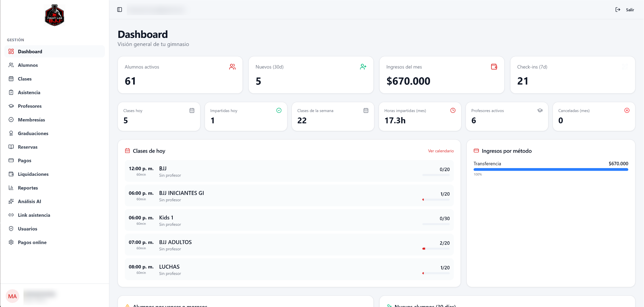Viewport: 644px width, 307px height.
Task: Click the Clases de la semana calendar icon
Action: coord(366,110)
